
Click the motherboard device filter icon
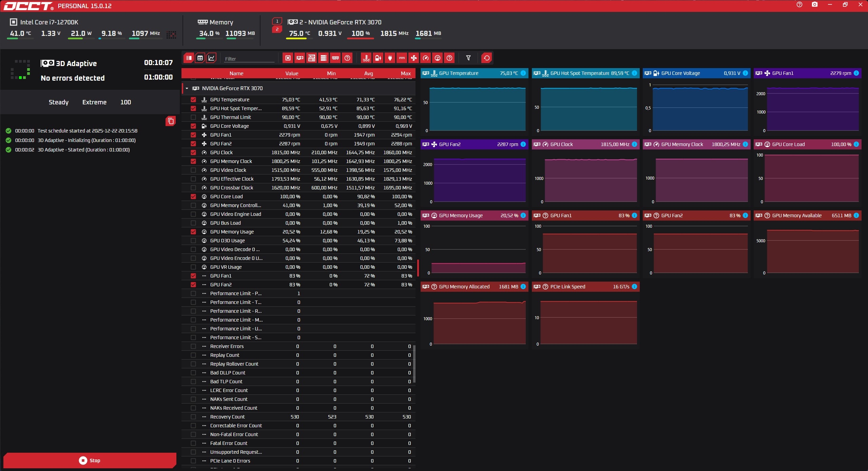pos(311,58)
